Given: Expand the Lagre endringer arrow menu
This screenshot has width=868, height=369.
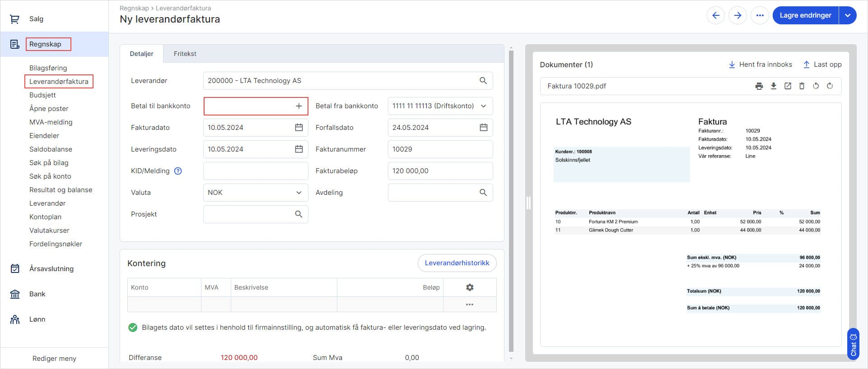Looking at the screenshot, I should (848, 15).
